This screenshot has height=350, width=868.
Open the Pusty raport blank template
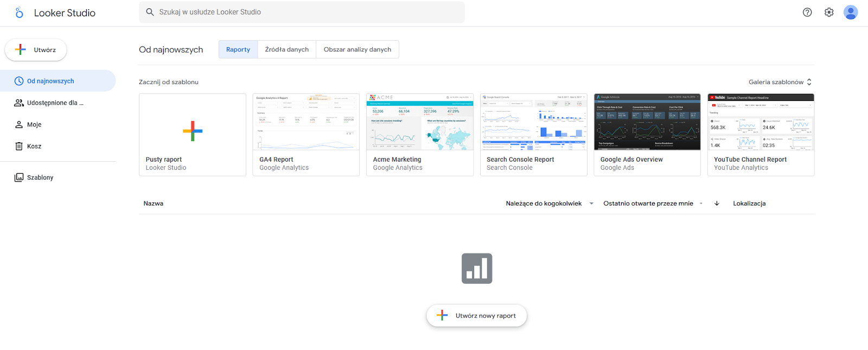[x=193, y=135]
